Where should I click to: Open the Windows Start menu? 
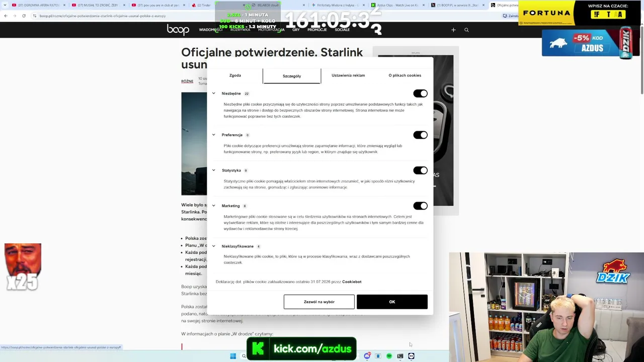[233, 356]
